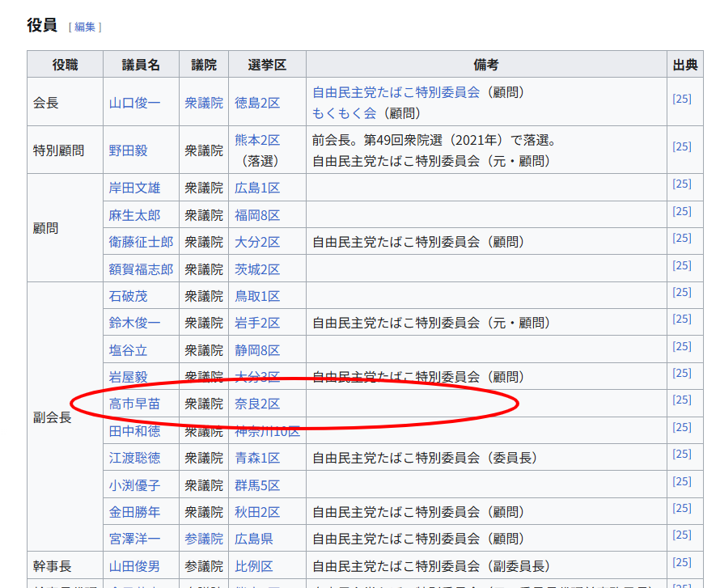The image size is (720, 588).
Task: Click 参議院 link in 宮澤洋一 row
Action: coord(203,539)
